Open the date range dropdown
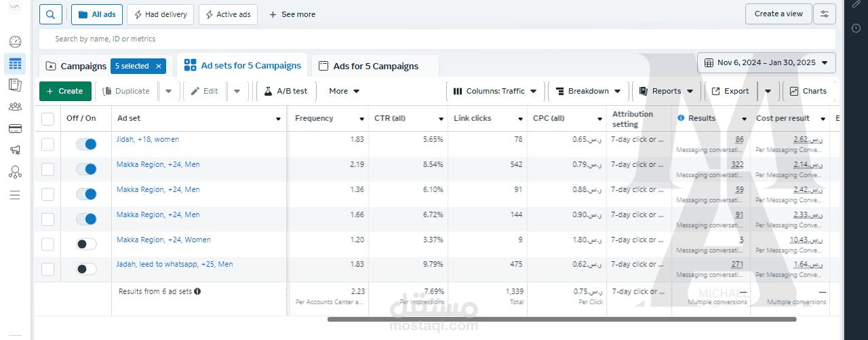868x340 pixels. pos(766,63)
